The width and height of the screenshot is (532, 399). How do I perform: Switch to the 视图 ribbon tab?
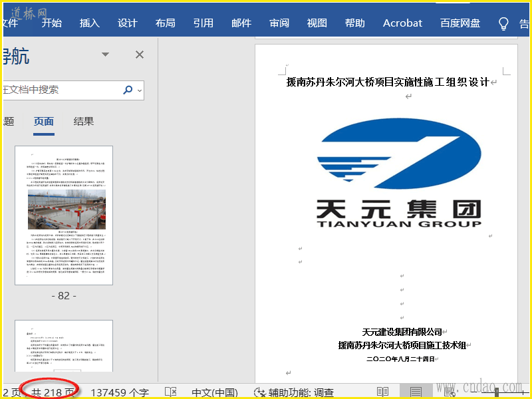point(317,23)
